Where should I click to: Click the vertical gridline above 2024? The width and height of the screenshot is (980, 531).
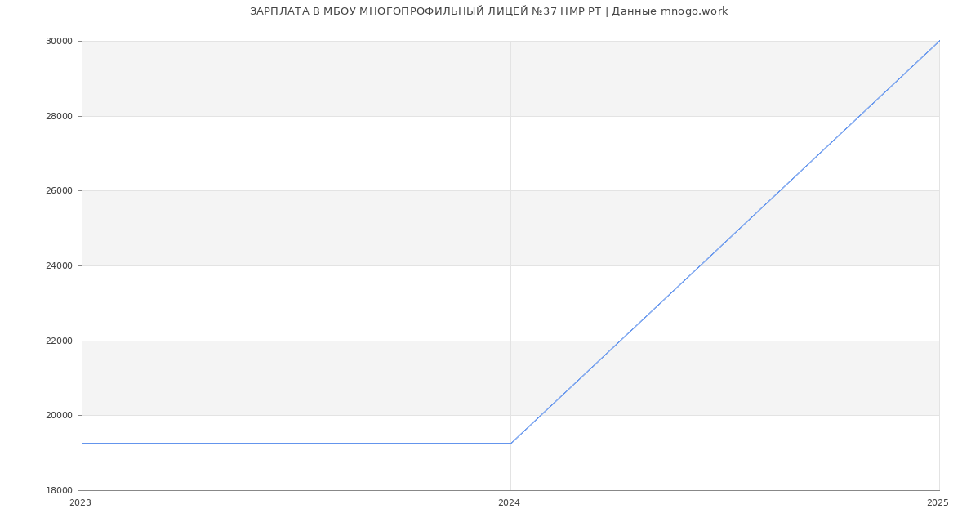coord(510,245)
